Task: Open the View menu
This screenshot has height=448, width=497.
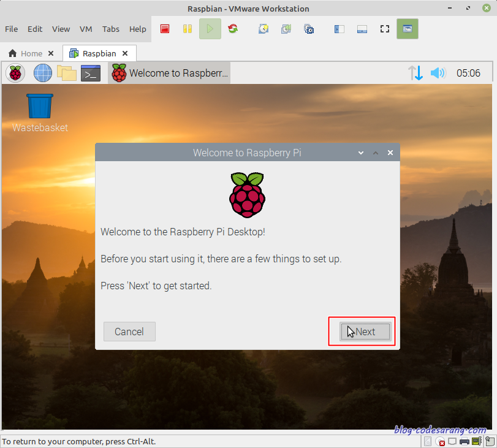Action: coord(61,29)
